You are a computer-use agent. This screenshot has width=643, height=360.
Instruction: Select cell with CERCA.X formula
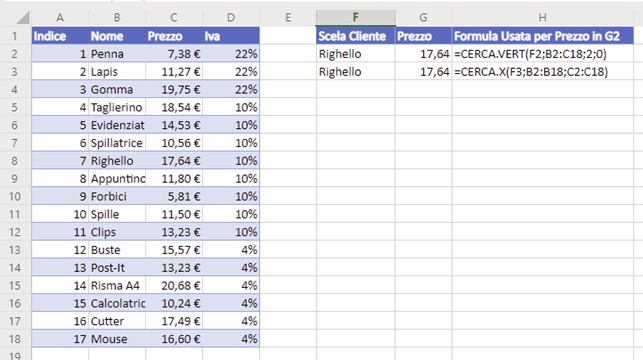tap(543, 72)
